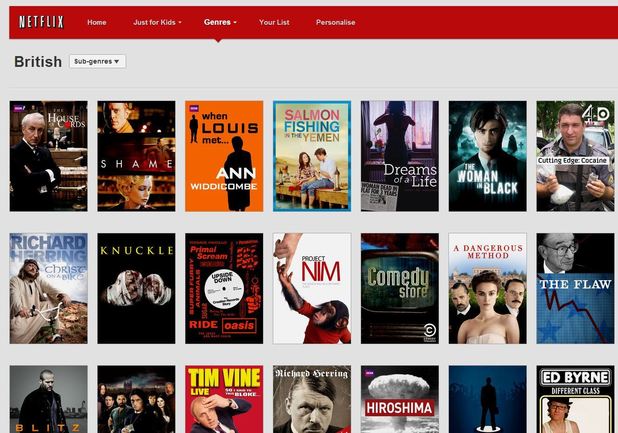The height and width of the screenshot is (433, 618).
Task: Click the Netflix logo
Action: (41, 22)
